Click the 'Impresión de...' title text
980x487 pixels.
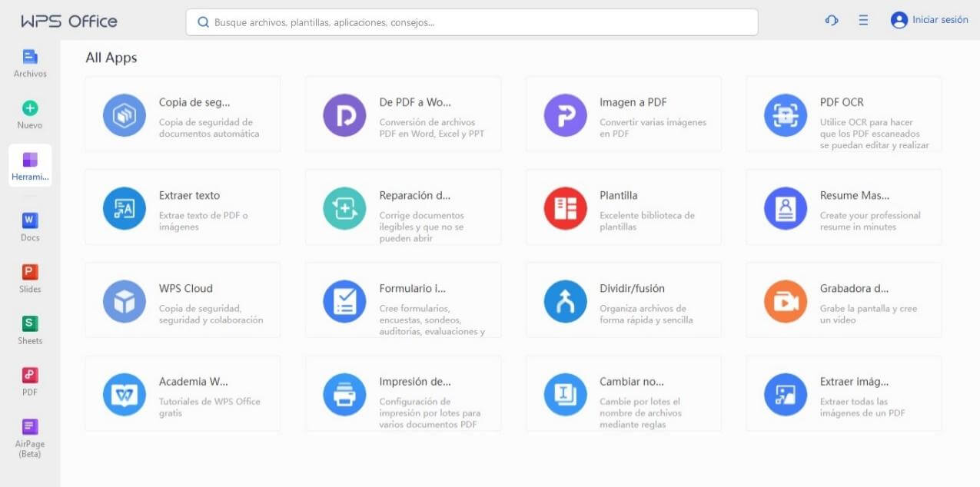click(x=415, y=381)
